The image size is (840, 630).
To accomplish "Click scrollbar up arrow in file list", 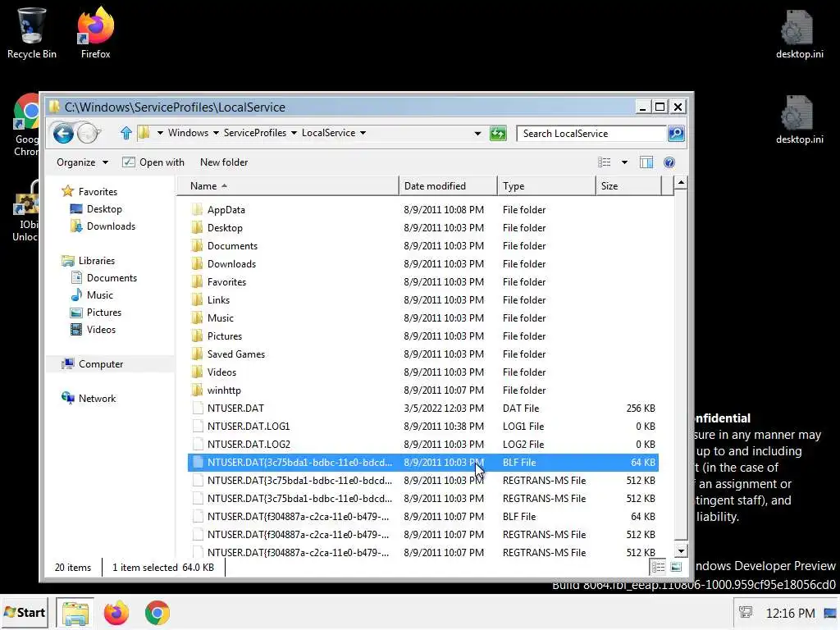I will (x=681, y=183).
